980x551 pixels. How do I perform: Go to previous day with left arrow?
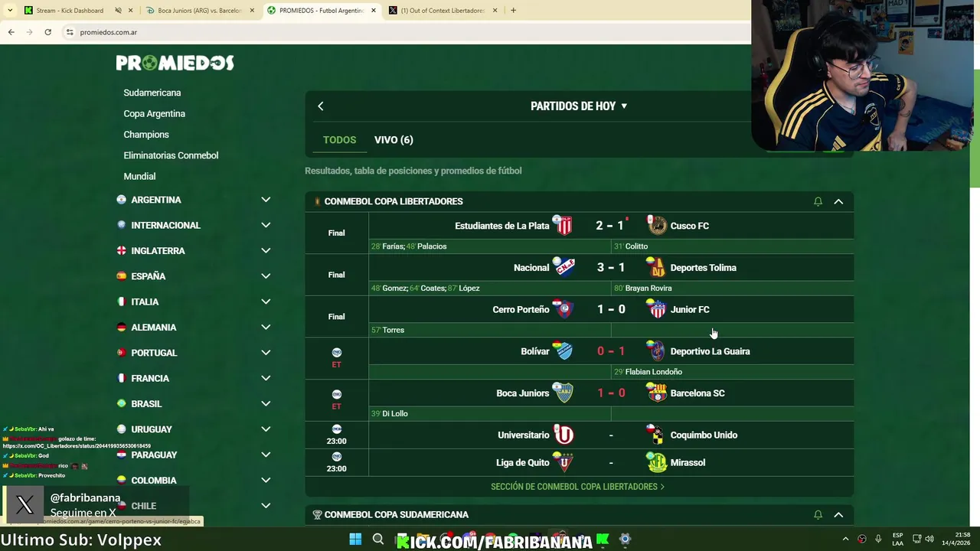[321, 106]
